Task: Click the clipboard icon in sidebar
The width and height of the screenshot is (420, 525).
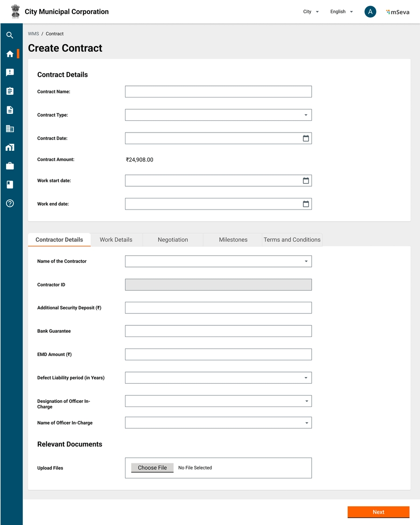Action: point(10,91)
